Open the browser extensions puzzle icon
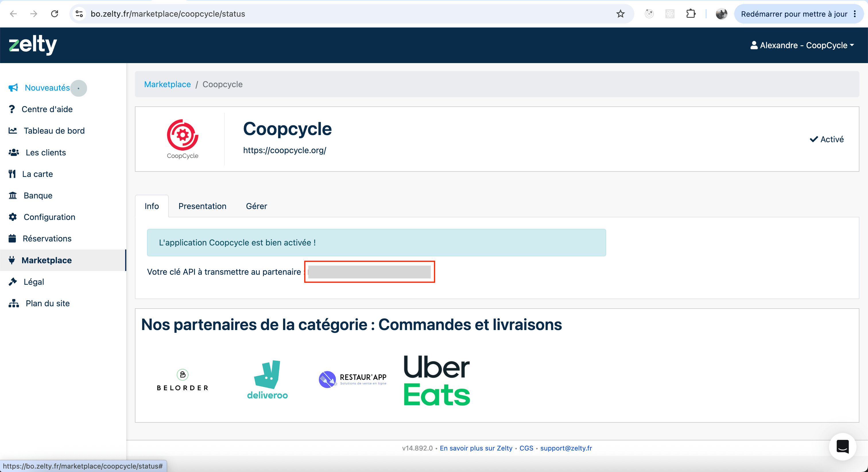Screen dimensions: 868x472 691,14
